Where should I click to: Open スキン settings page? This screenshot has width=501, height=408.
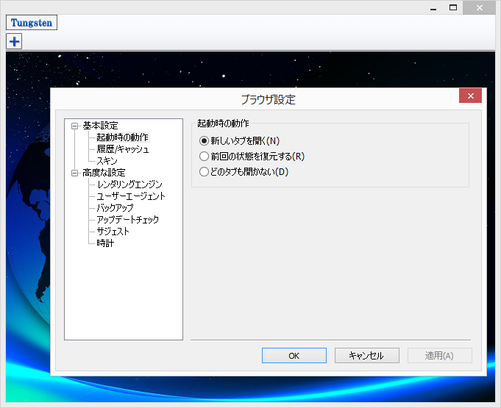[x=107, y=161]
